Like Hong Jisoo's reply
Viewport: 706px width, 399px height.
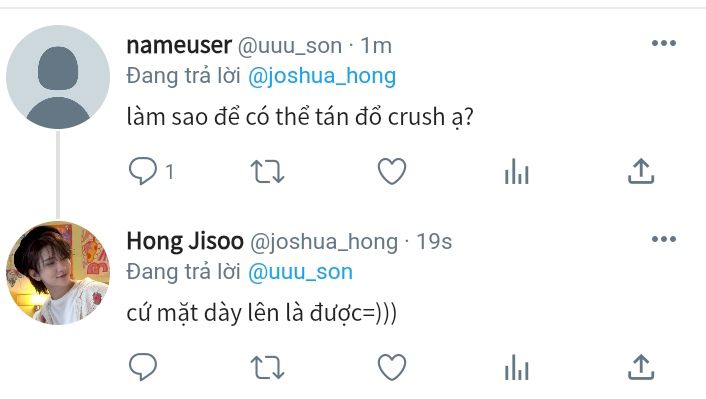392,367
